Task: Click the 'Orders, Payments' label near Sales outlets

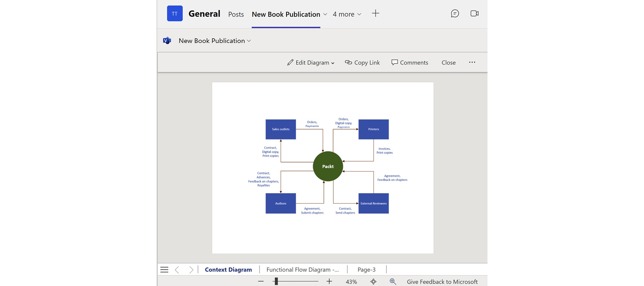Action: coord(312,124)
